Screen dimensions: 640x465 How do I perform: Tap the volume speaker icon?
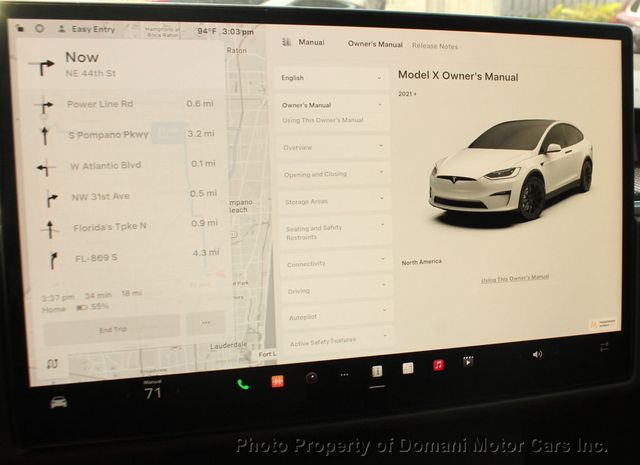(x=537, y=354)
